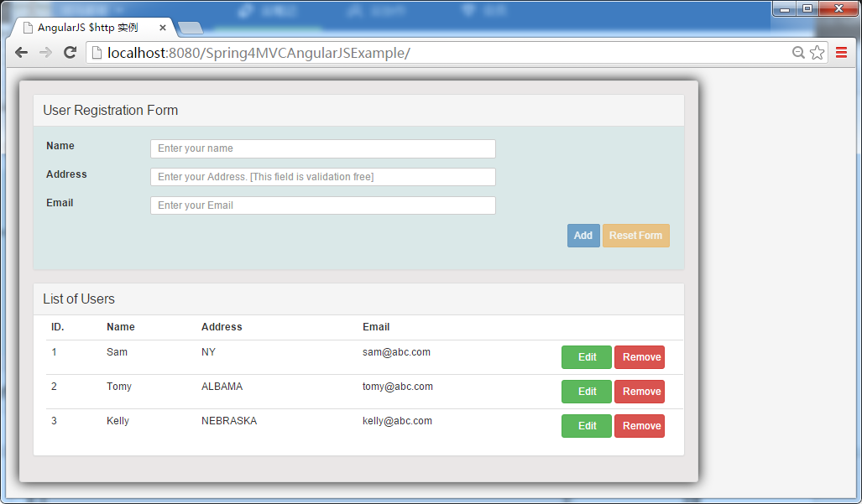Image resolution: width=862 pixels, height=504 pixels.
Task: Minimize the browser window
Action: [x=785, y=8]
